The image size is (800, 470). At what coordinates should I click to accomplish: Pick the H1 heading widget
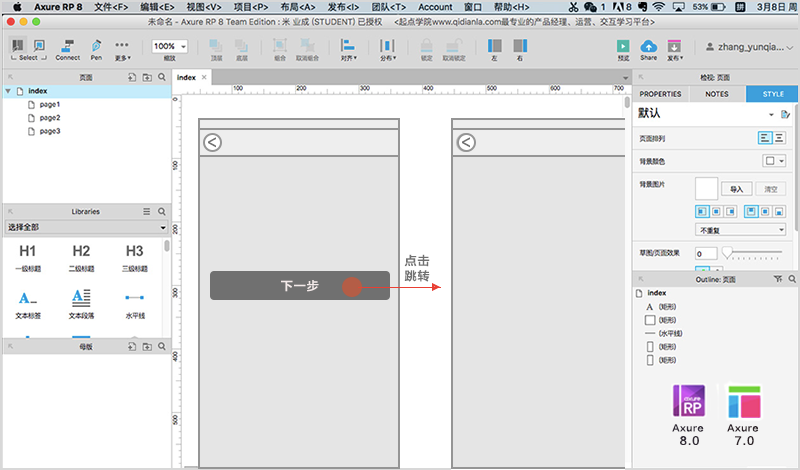tap(28, 257)
